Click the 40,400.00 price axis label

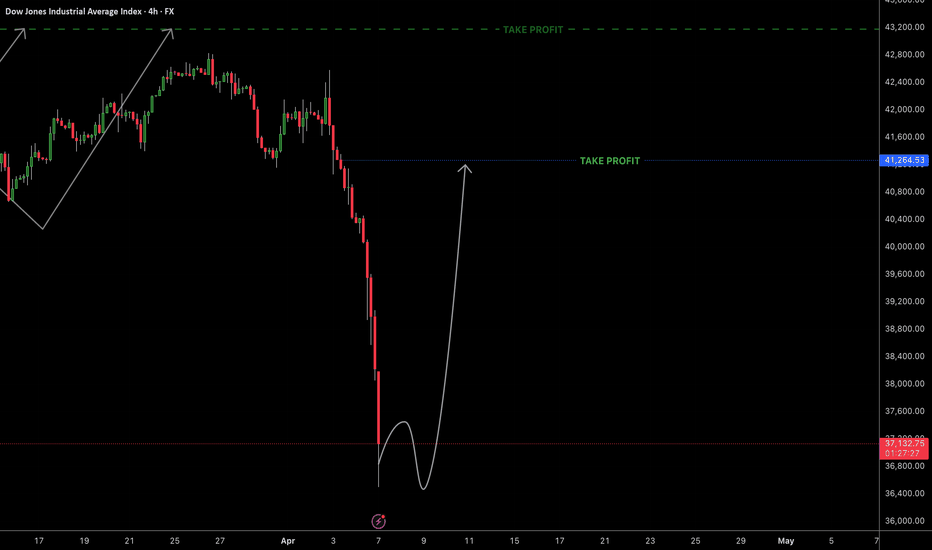coord(904,219)
